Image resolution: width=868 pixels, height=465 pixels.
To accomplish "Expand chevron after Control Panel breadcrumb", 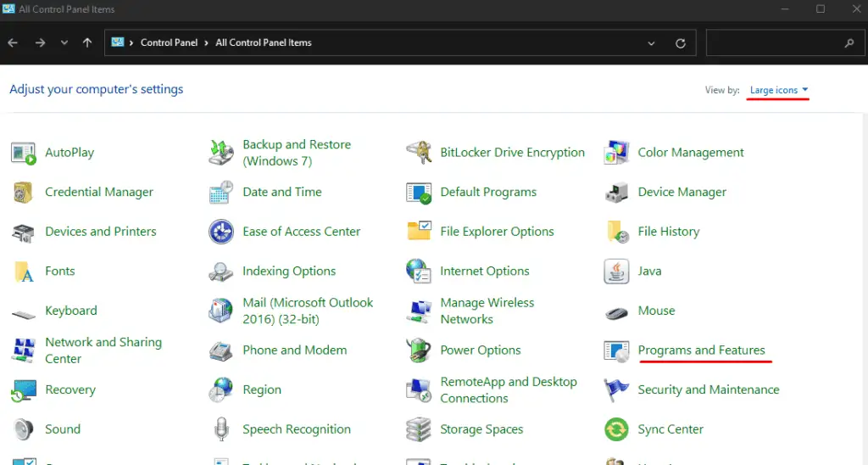I will (206, 42).
